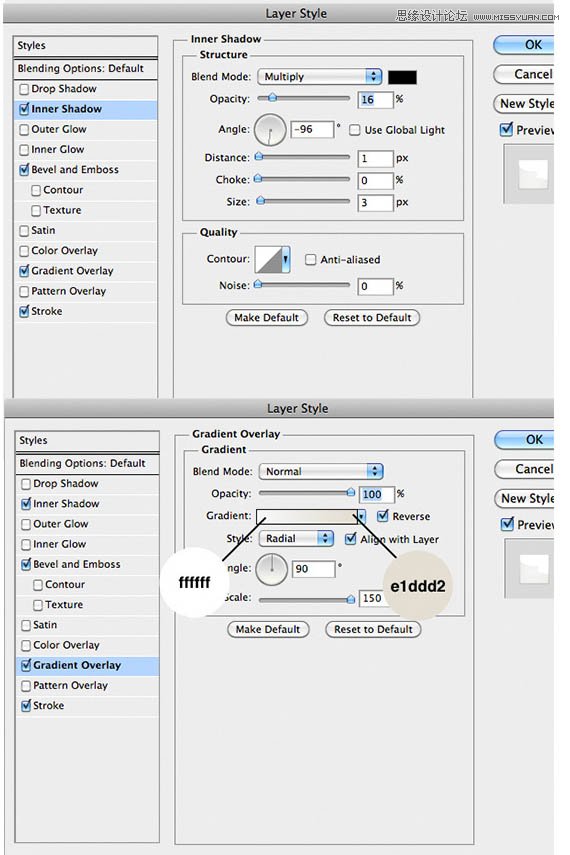
Task: Click OK in lower Layer Style dialog
Action: click(x=525, y=439)
